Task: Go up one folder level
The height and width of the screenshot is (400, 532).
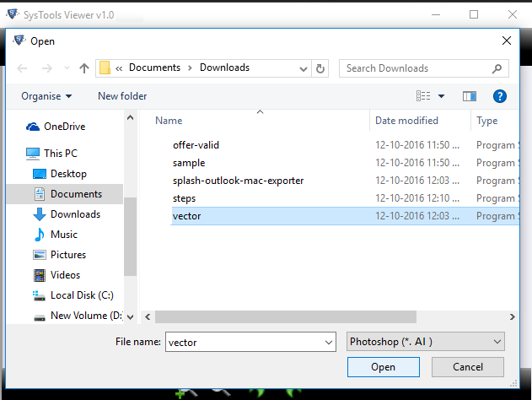Action: click(84, 68)
